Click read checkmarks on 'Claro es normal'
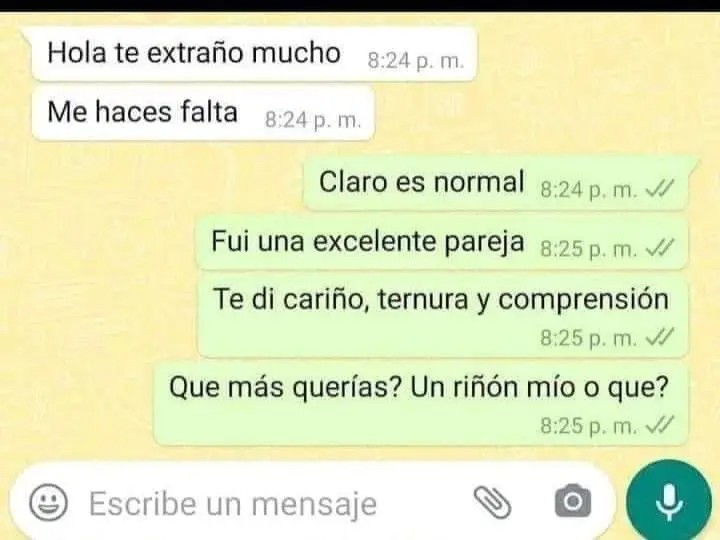Screen dimensions: 720x540 coord(659,188)
